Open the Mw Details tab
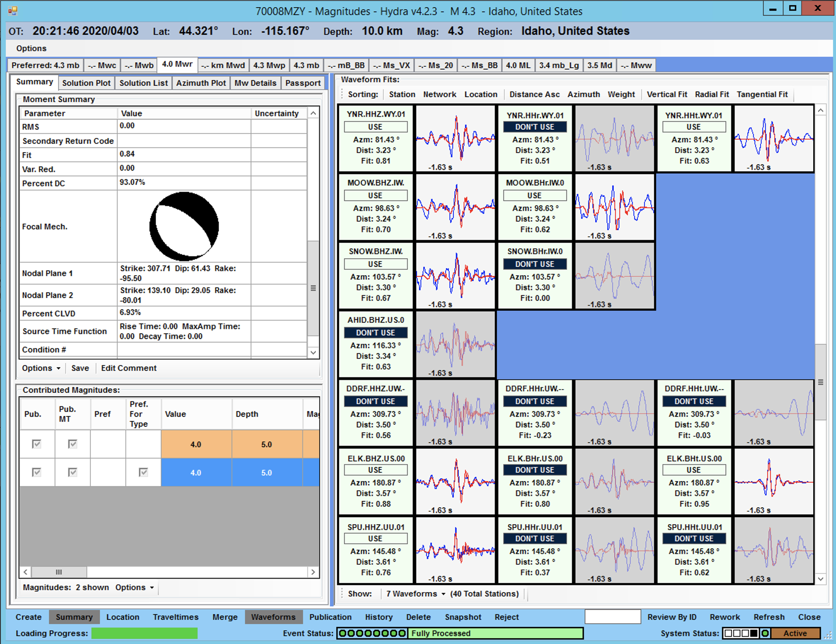This screenshot has width=836, height=644. (x=255, y=83)
